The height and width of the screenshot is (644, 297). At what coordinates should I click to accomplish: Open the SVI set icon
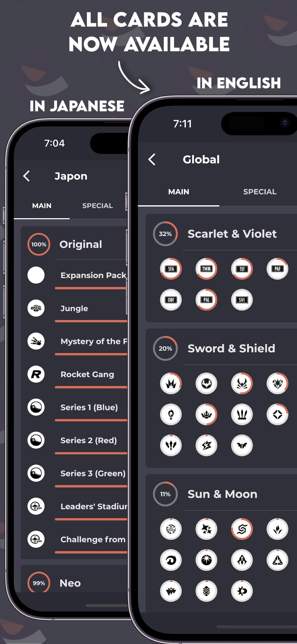click(242, 300)
